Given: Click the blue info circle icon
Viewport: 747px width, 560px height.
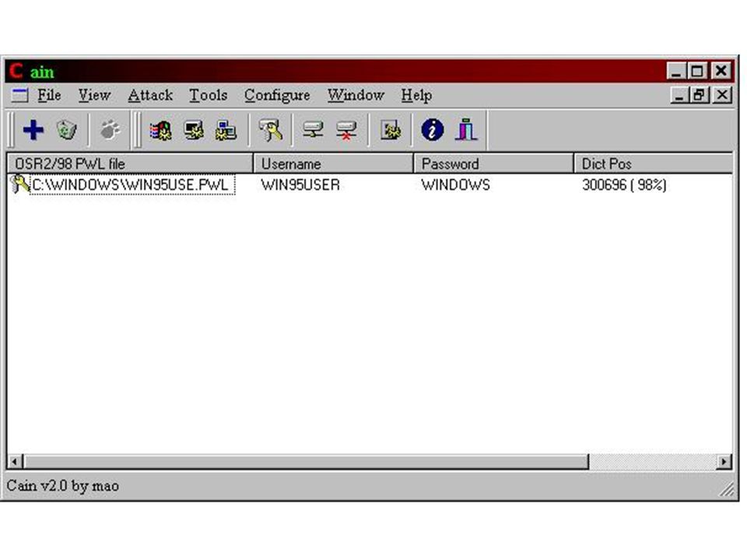Looking at the screenshot, I should [432, 130].
